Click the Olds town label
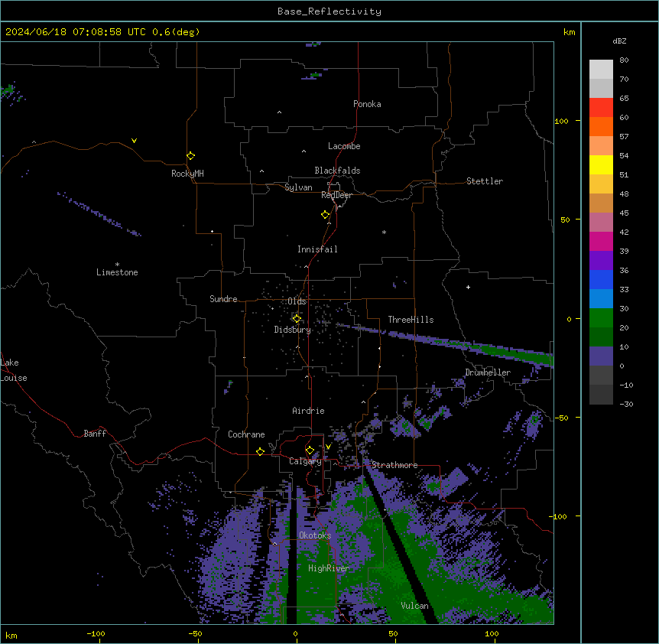The height and width of the screenshot is (644, 659). coord(297,301)
